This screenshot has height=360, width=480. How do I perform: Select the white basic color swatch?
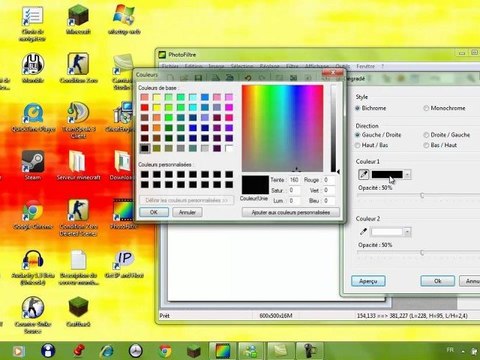click(x=229, y=148)
